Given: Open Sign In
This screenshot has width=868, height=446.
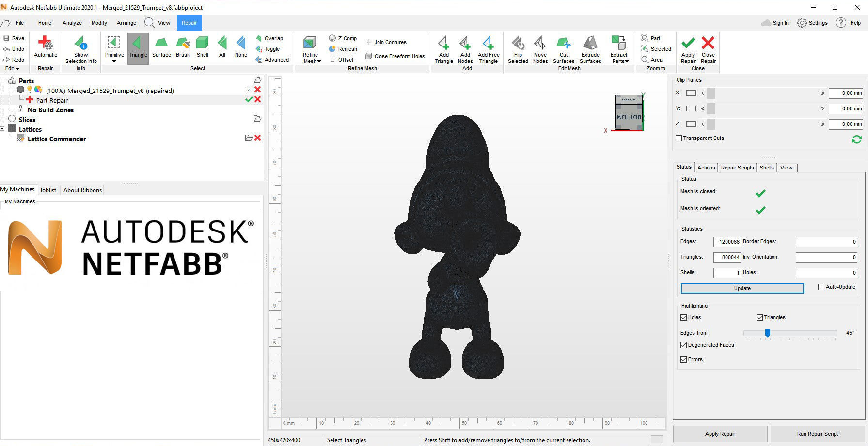Looking at the screenshot, I should click(775, 23).
